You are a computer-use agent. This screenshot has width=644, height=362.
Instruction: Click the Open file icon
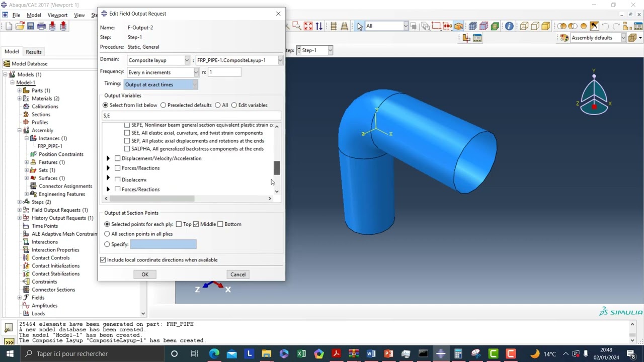coord(20,26)
